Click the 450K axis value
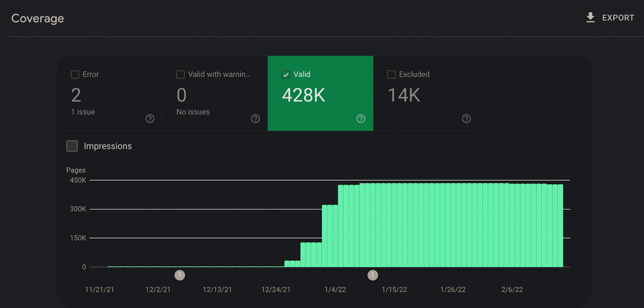The width and height of the screenshot is (644, 308). click(x=78, y=180)
